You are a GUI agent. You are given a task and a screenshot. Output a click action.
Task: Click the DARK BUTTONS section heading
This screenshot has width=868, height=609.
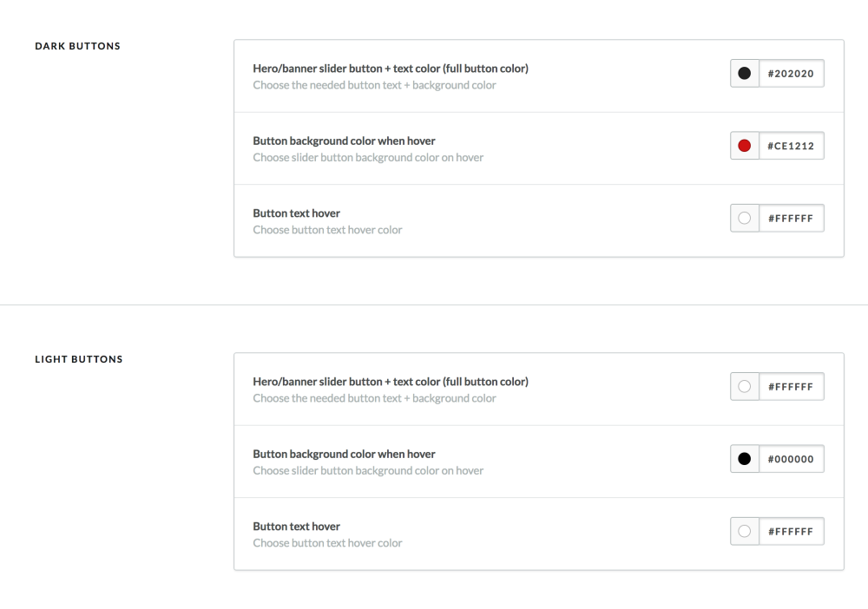(x=77, y=46)
